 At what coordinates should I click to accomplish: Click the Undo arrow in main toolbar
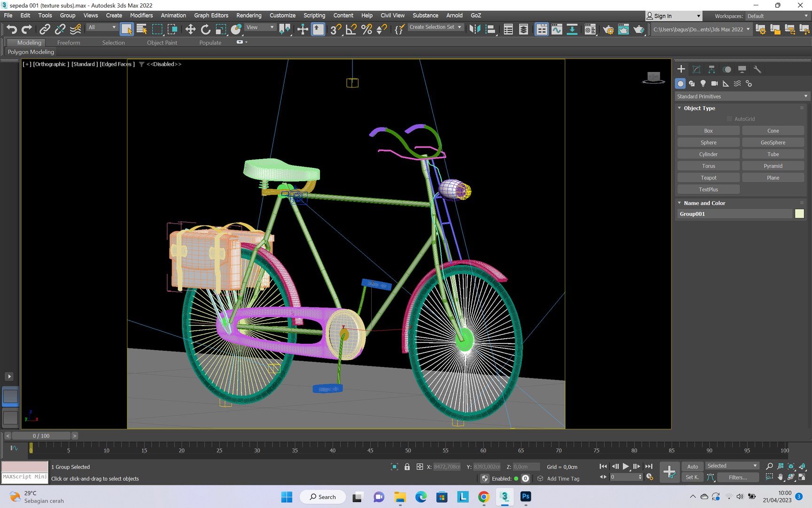click(11, 29)
